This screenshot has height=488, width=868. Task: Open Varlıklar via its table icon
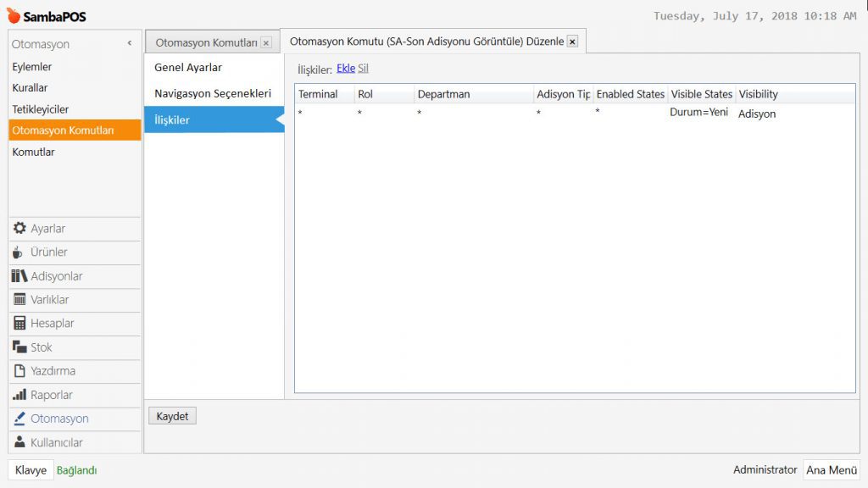tap(19, 300)
